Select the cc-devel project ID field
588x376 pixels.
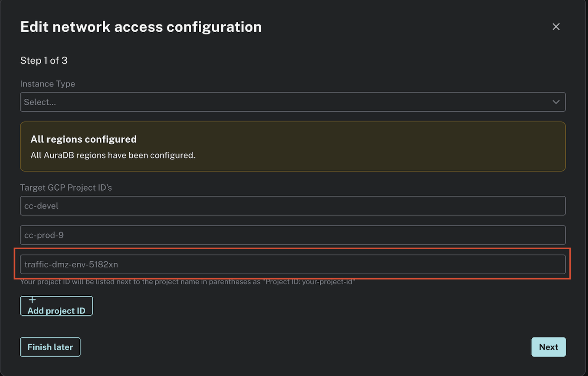point(293,206)
